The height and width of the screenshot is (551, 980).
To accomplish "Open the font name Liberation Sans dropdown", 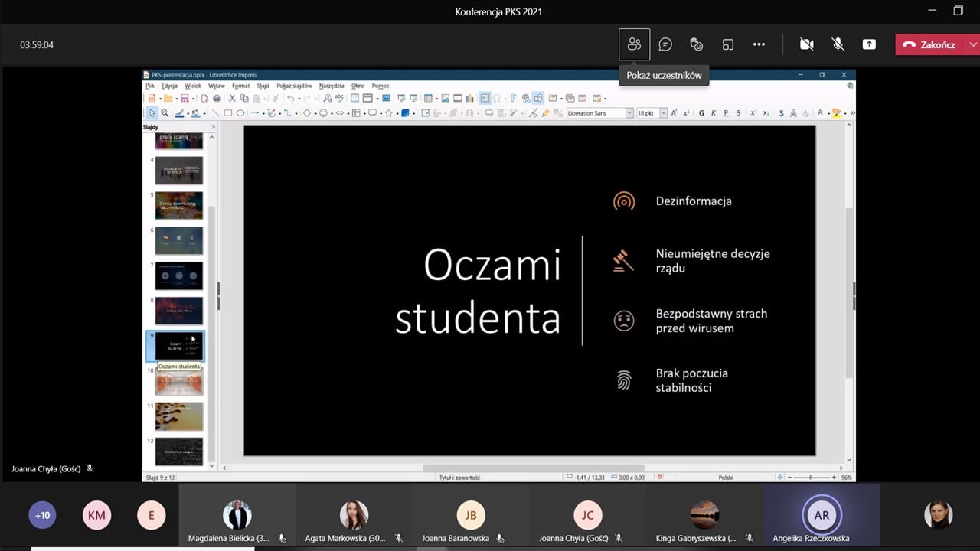I will coord(629,113).
